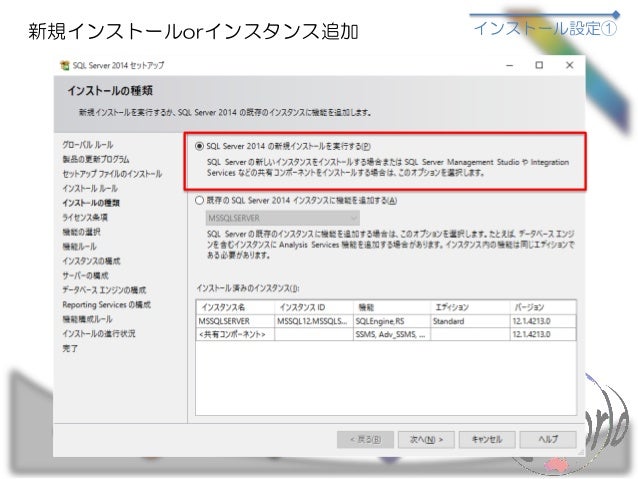The height and width of the screenshot is (479, 638).
Task: Select the セットアップ ファイルのインストール step
Action: pos(112,174)
